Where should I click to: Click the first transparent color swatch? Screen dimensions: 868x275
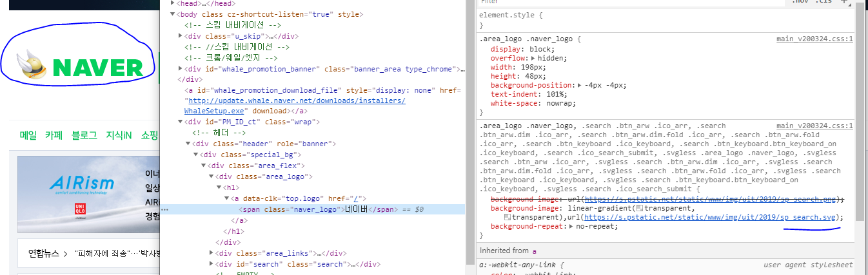[638, 209]
